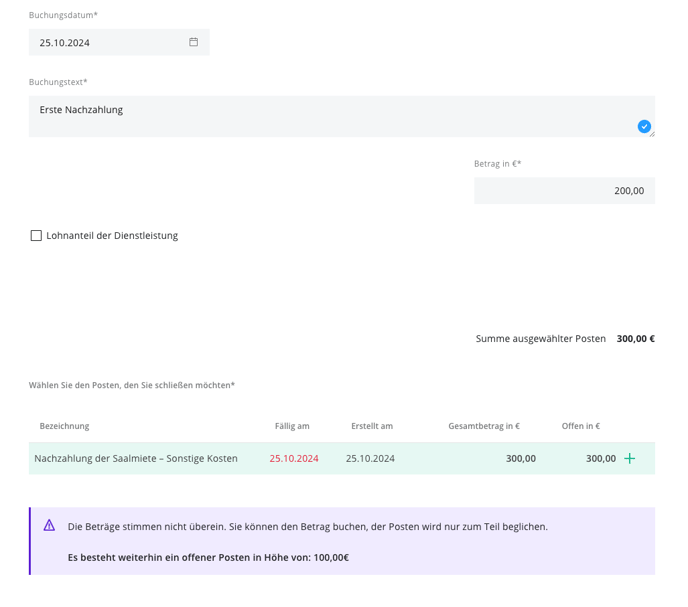Click the Summe ausgewählter Posten label
The image size is (688, 607).
pyautogui.click(x=541, y=338)
